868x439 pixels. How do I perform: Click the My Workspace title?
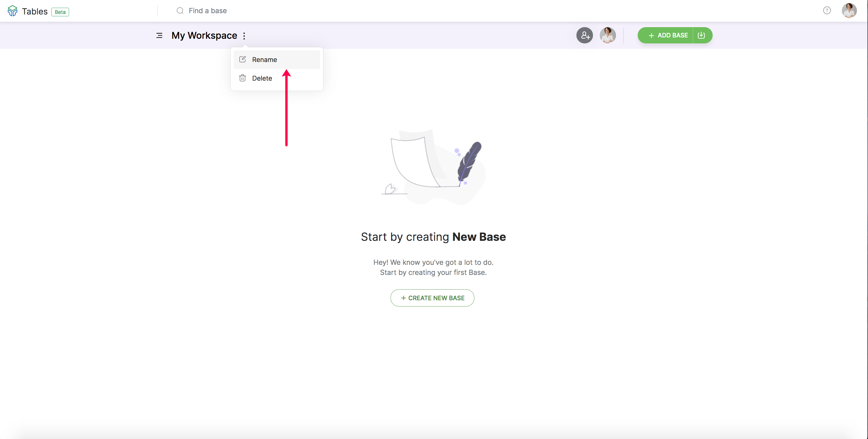(x=204, y=35)
